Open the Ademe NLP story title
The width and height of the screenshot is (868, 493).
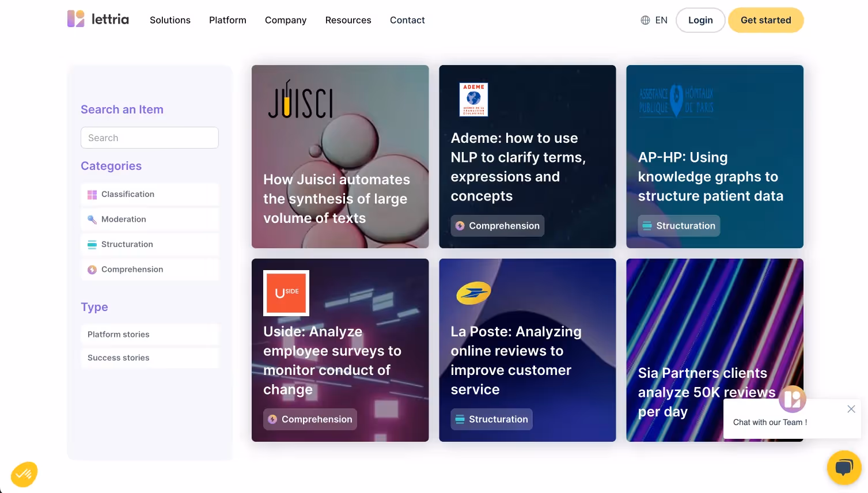(518, 167)
